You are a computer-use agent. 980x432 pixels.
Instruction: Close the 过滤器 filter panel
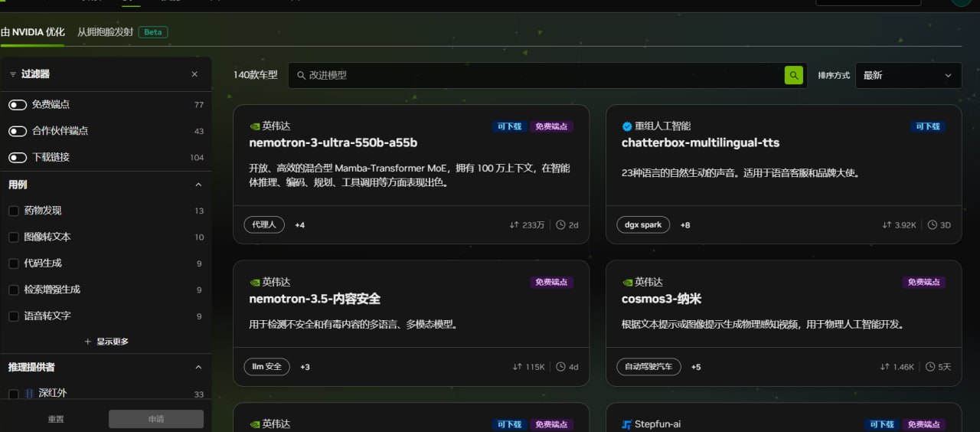194,74
